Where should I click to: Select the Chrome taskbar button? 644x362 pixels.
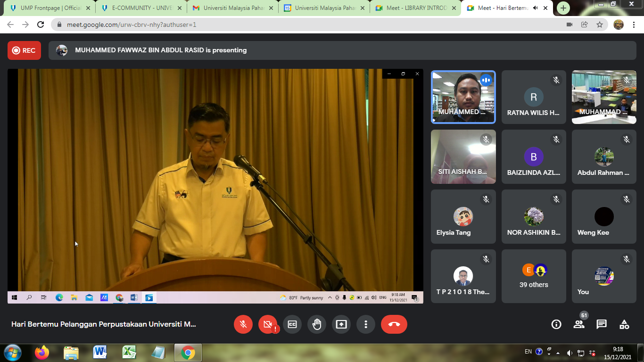coord(188,353)
